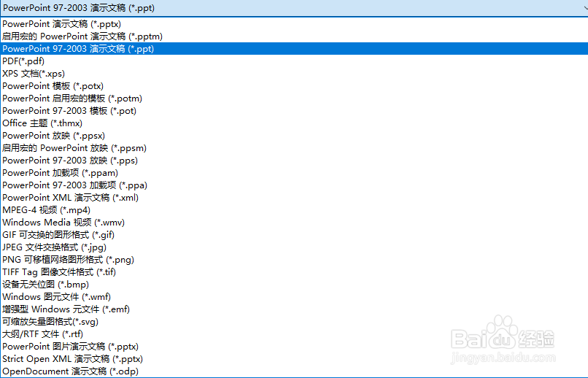
Task: Choose XPS 文档(*.xps) option
Action: [294, 74]
